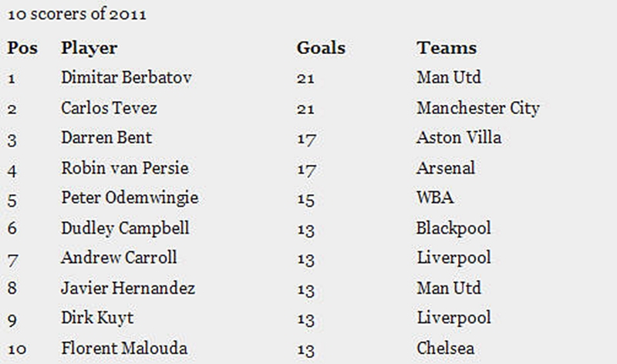Click the Goals column header
This screenshot has height=364, width=617.
321,48
